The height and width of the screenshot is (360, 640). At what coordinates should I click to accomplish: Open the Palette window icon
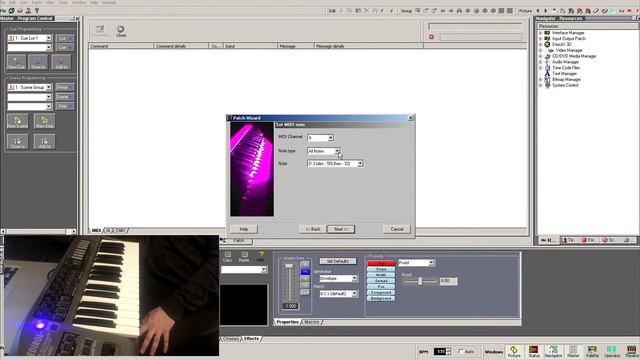point(592,351)
